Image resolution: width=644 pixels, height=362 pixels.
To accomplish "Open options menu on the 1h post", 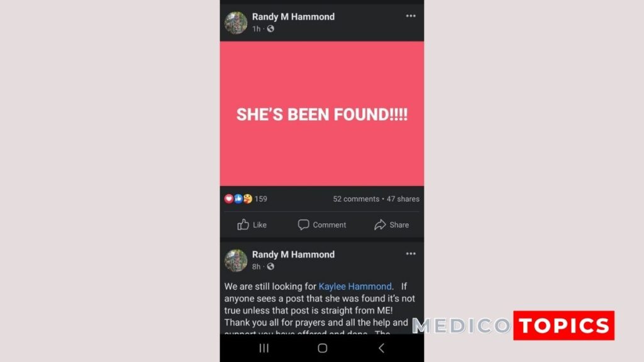I will pos(411,16).
